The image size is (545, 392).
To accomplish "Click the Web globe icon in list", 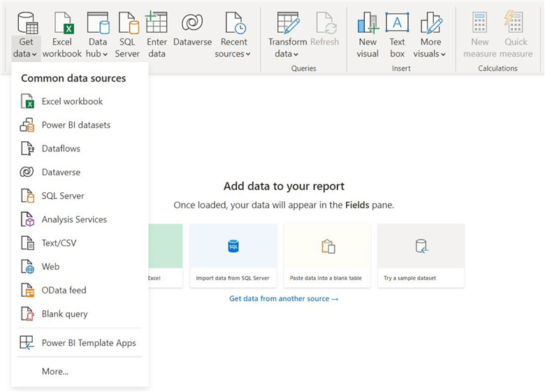I will [x=27, y=267].
